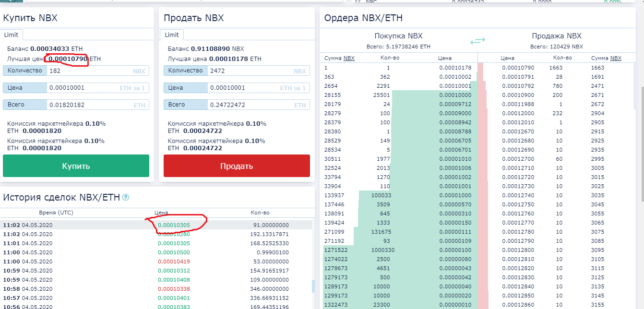Click the Время (UTC) column header

click(55, 213)
